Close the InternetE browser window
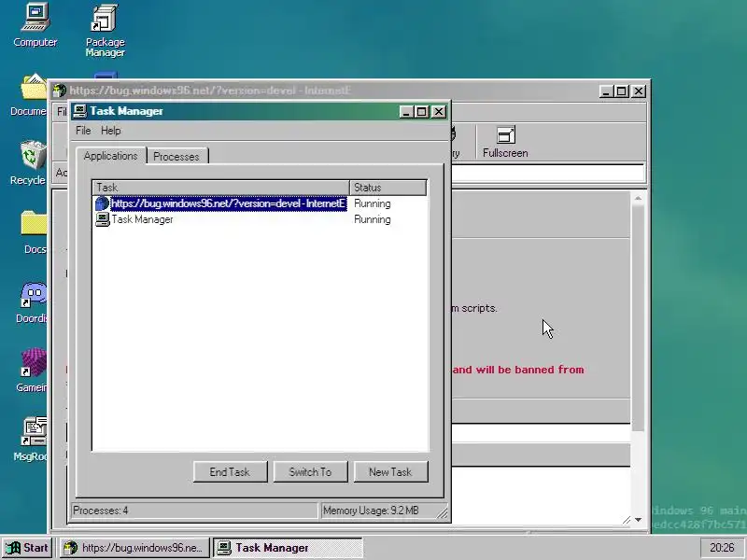 click(639, 91)
